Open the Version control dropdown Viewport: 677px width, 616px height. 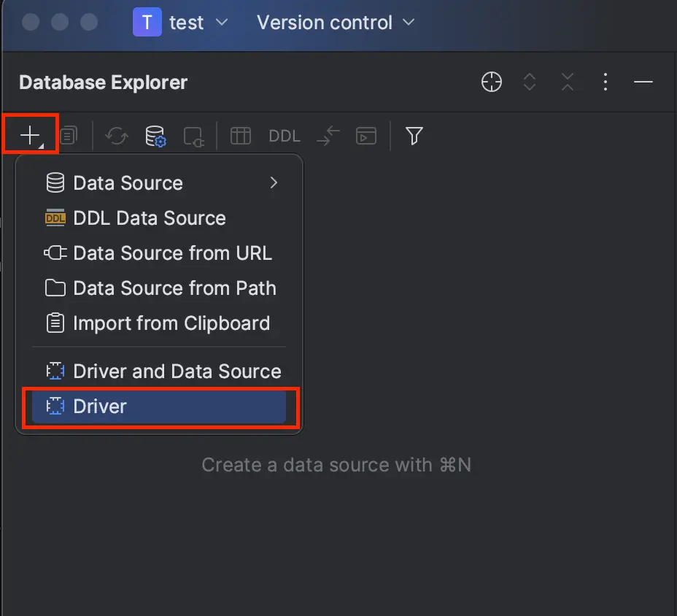click(x=336, y=23)
